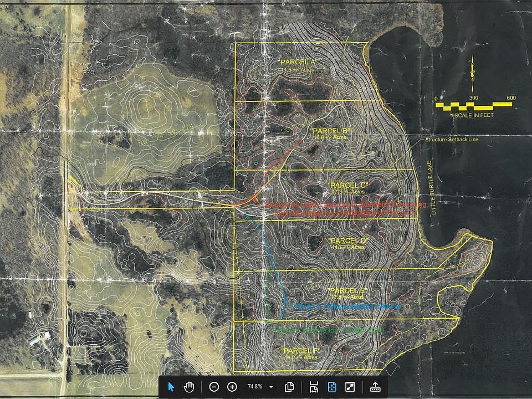
Task: Click the zoom out minus button
Action: 214,387
